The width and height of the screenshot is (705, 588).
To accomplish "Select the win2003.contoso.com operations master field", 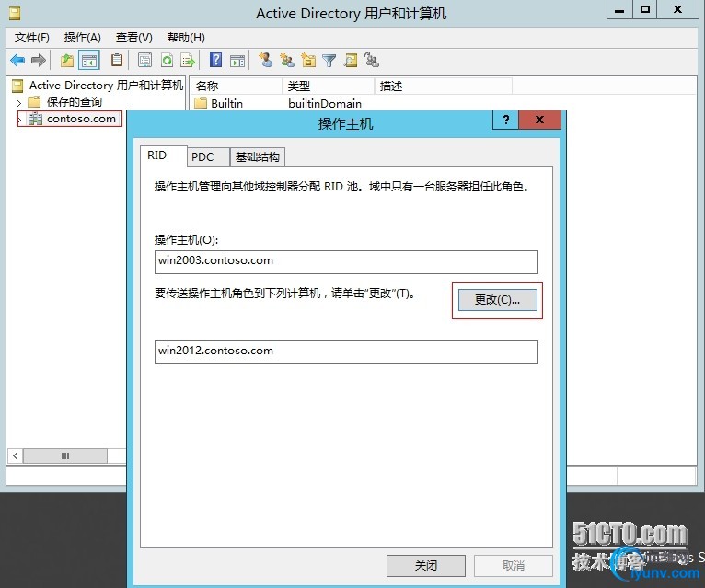I will tap(346, 262).
